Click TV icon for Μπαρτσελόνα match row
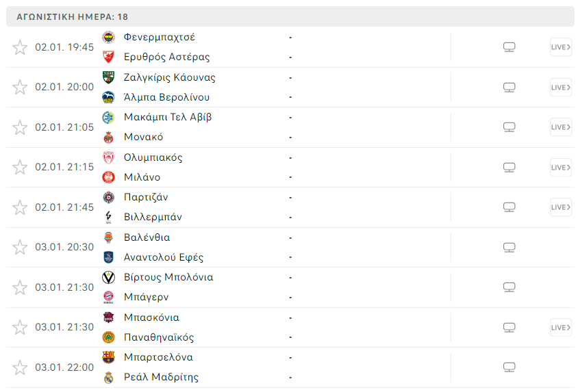 pos(509,367)
